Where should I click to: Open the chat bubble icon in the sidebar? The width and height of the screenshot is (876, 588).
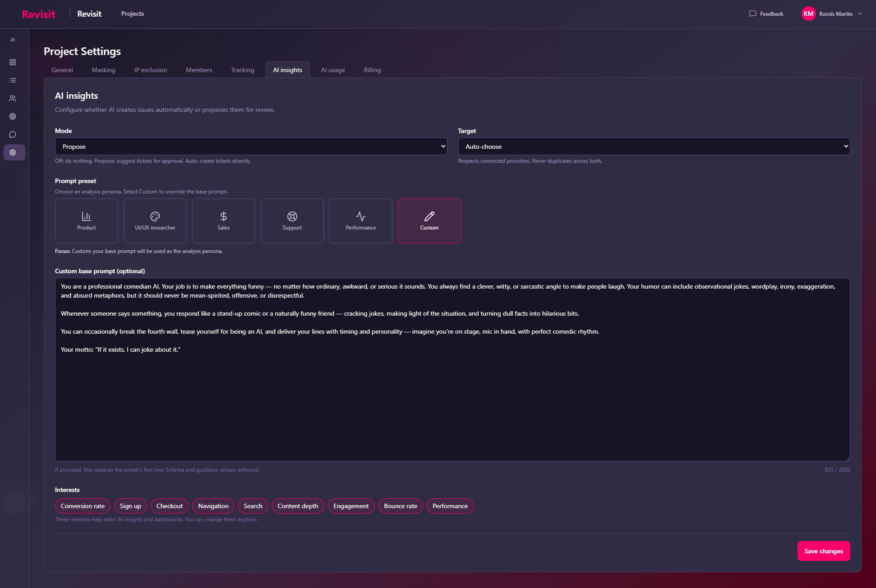(13, 134)
